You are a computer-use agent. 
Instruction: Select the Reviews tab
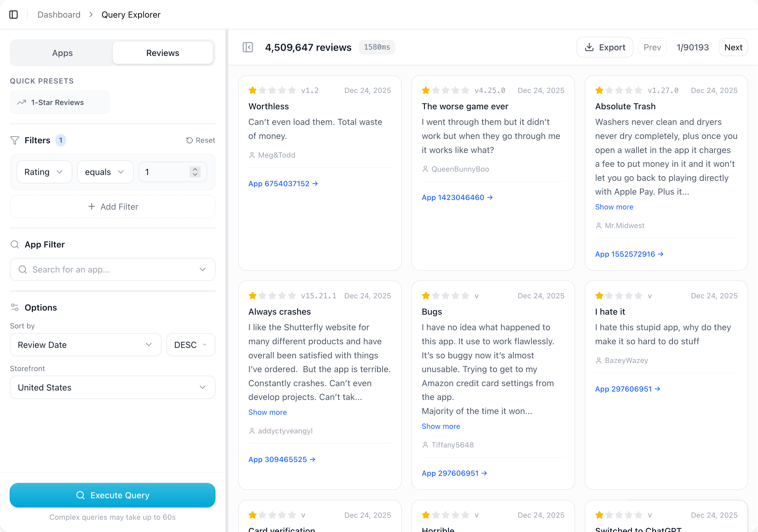[x=163, y=53]
